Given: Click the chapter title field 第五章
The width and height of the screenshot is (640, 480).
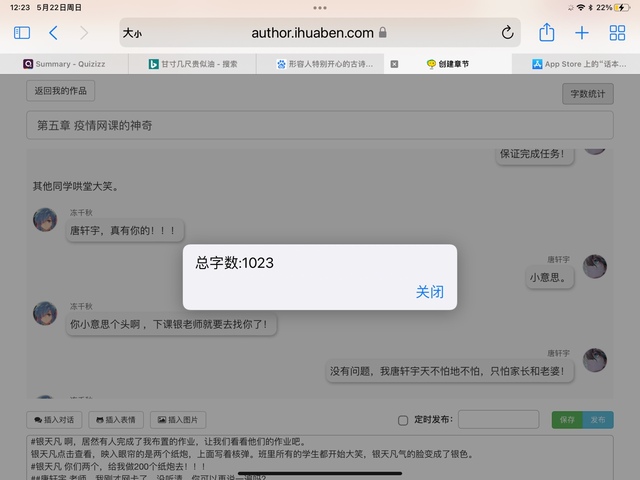Looking at the screenshot, I should tap(319, 125).
